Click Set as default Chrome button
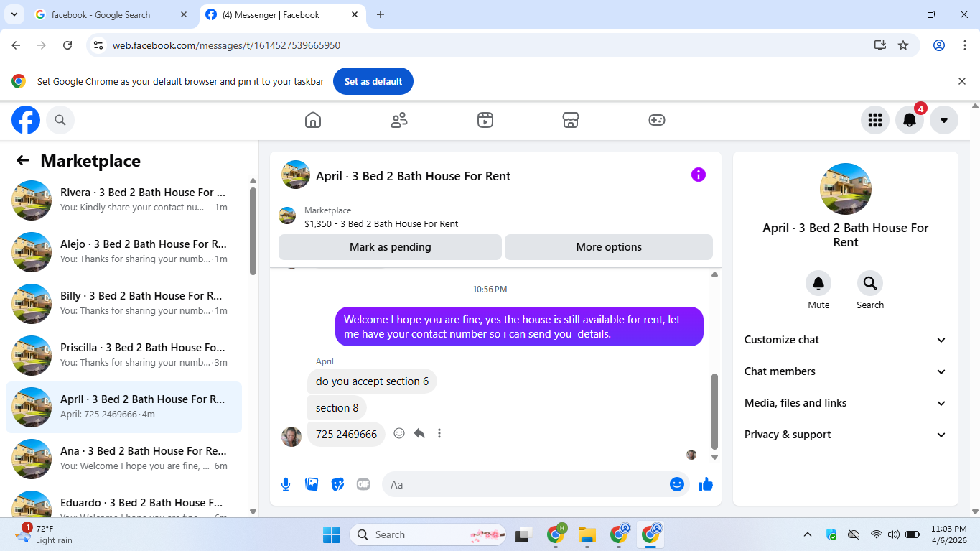Viewport: 980px width, 551px height. click(x=373, y=82)
